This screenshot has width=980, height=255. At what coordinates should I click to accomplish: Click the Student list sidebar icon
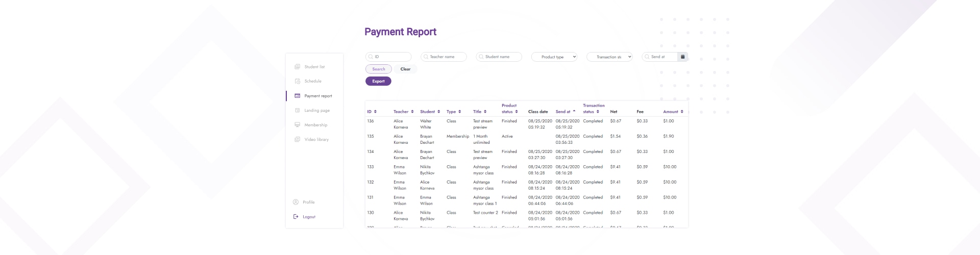click(297, 67)
